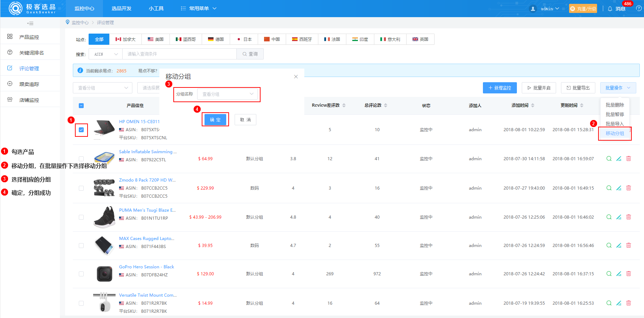This screenshot has width=644, height=318.
Task: Expand the admin account menu
Action: point(549,9)
